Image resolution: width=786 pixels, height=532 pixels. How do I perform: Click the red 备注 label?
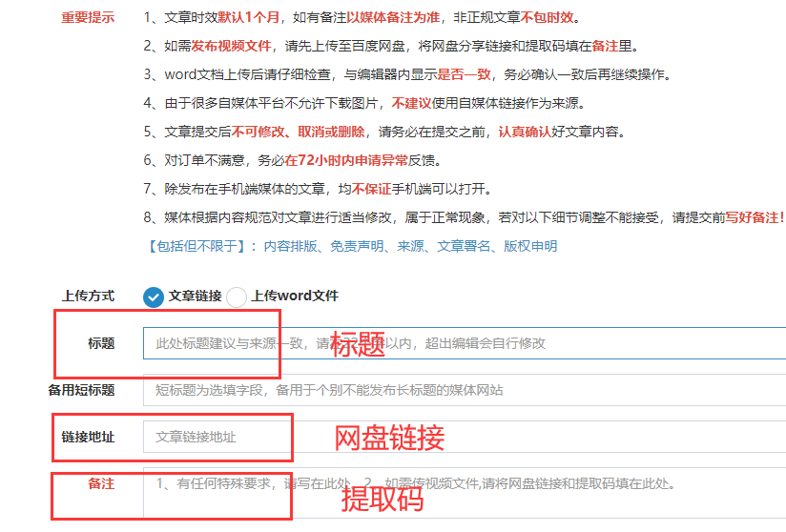coord(101,484)
